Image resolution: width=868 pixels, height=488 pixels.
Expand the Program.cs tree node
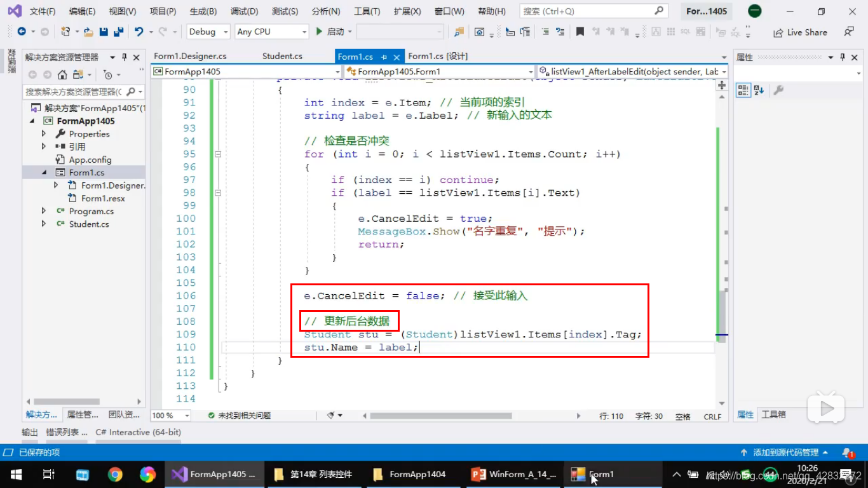[44, 211]
